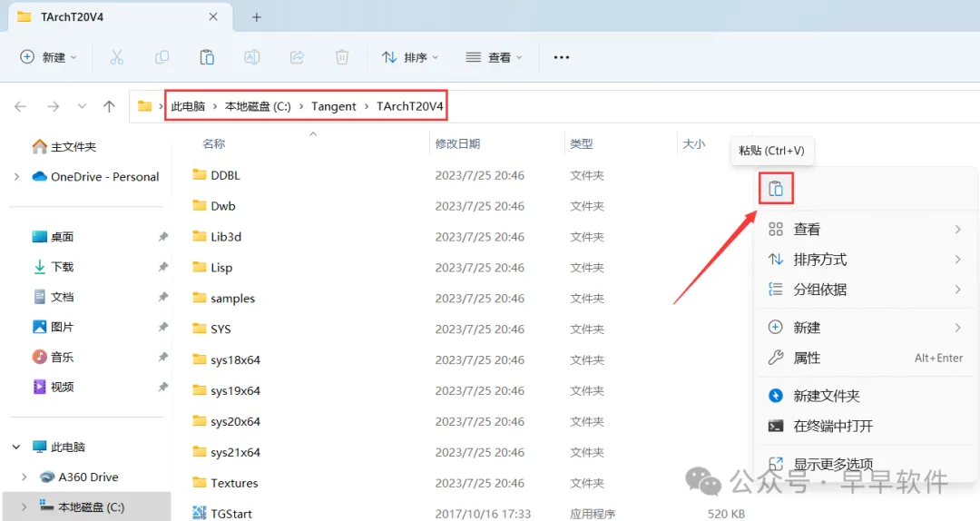Sort by 名称 column header
The width and height of the screenshot is (980, 521).
[214, 143]
